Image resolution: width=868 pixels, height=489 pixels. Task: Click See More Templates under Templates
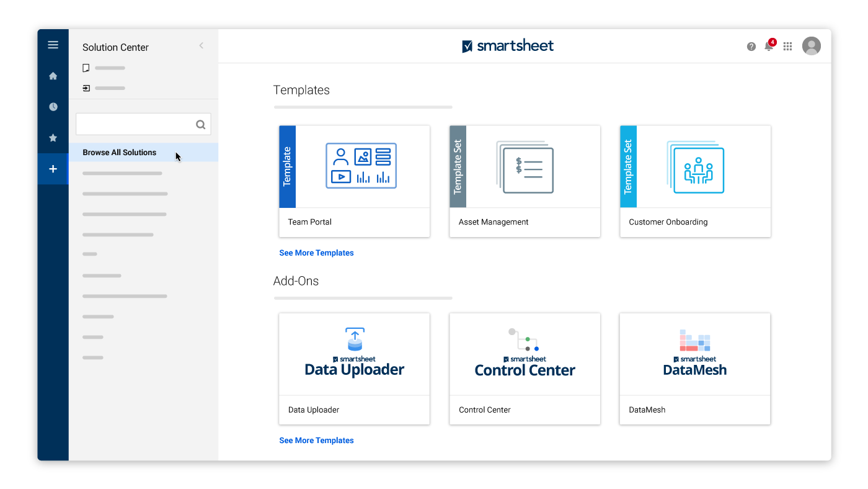(316, 253)
